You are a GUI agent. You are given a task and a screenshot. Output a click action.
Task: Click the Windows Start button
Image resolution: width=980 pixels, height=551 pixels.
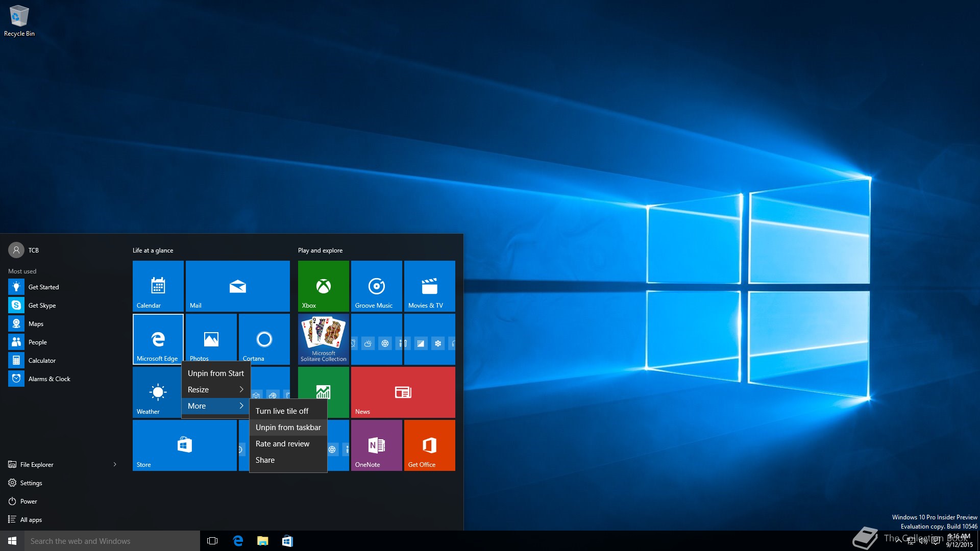[x=12, y=541]
